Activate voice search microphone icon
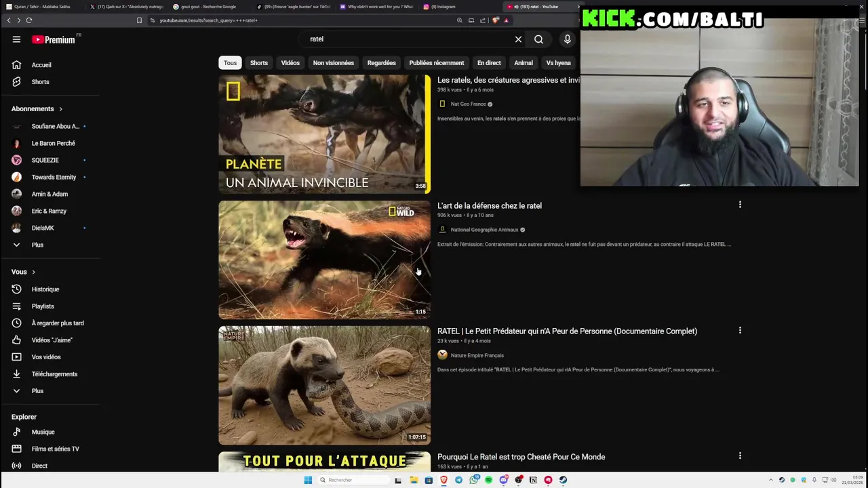The height and width of the screenshot is (488, 868). (568, 39)
